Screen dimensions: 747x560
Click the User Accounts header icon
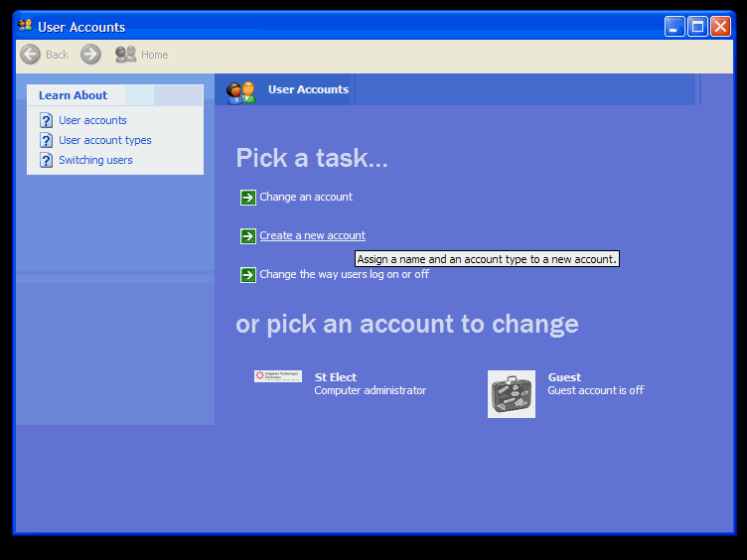(x=241, y=92)
